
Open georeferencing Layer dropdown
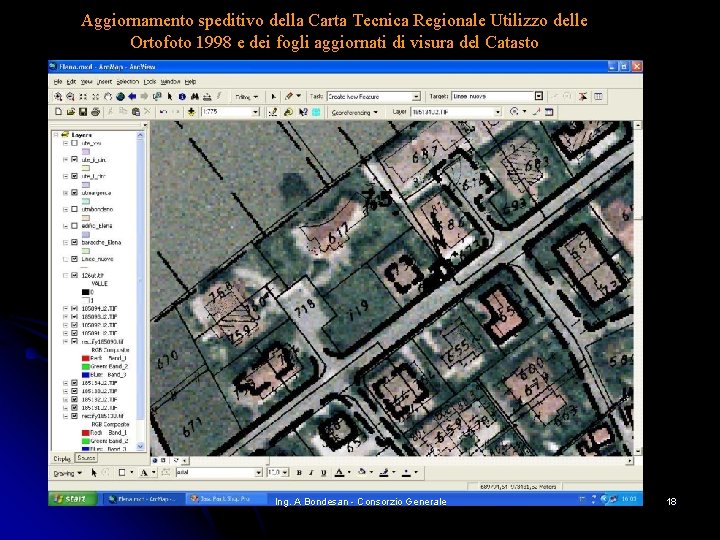pyautogui.click(x=498, y=112)
